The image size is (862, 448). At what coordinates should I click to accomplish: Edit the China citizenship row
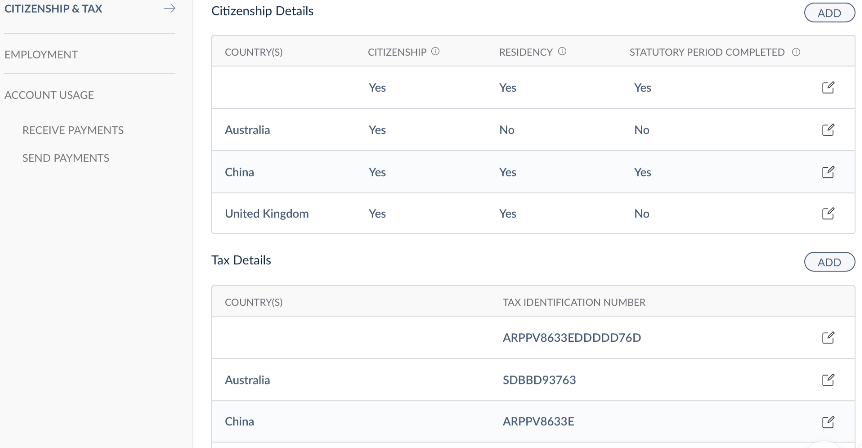(828, 172)
